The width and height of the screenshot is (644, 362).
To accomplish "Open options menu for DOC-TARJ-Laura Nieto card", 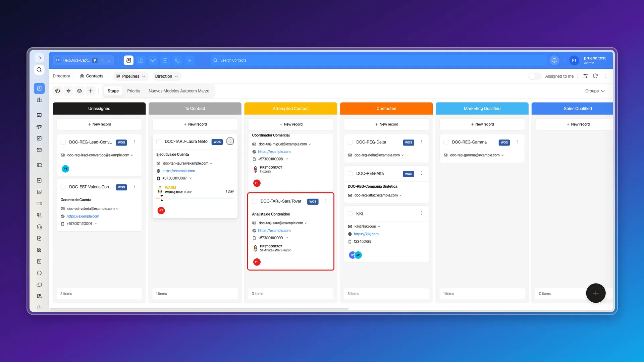I will click(230, 141).
